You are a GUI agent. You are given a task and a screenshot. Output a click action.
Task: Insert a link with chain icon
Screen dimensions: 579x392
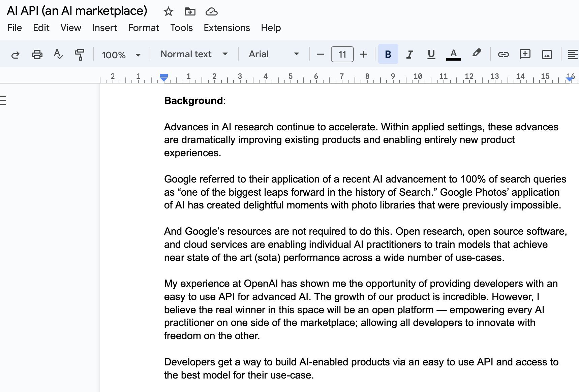503,54
